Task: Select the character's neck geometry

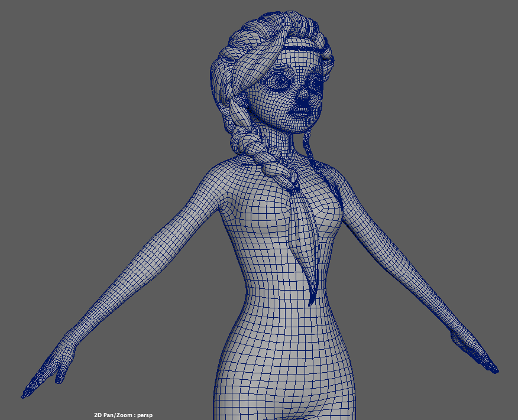Action: point(291,145)
